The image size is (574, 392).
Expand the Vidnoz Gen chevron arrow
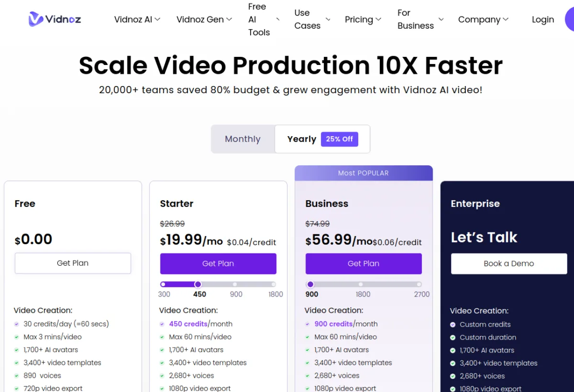coord(229,20)
